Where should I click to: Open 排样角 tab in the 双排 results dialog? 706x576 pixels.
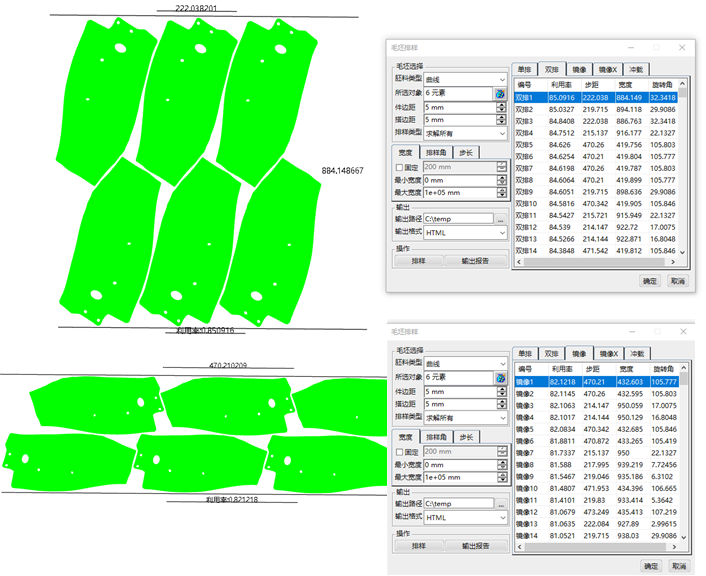[436, 152]
